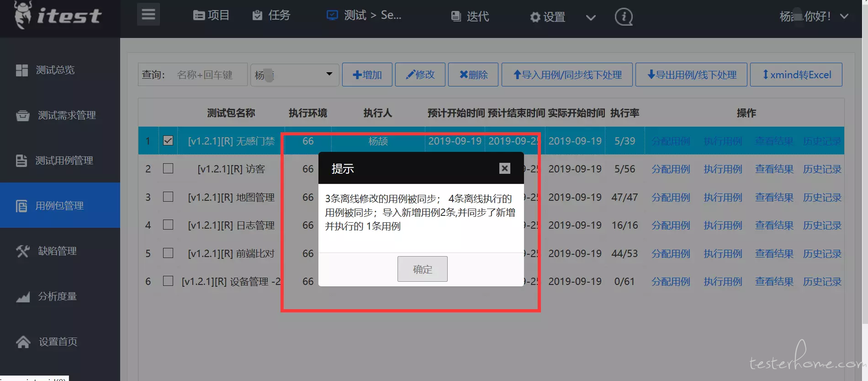The image size is (868, 381).
Task: Click the 修改 button
Action: coord(420,75)
